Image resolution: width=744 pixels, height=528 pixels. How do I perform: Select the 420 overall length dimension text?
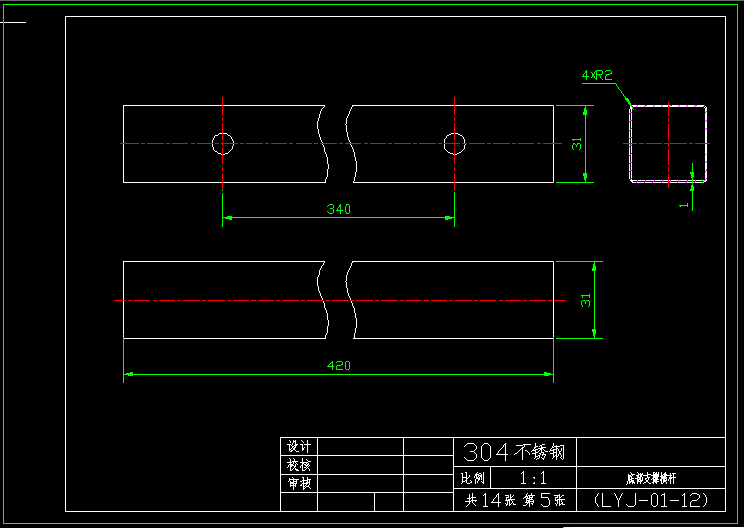[338, 366]
